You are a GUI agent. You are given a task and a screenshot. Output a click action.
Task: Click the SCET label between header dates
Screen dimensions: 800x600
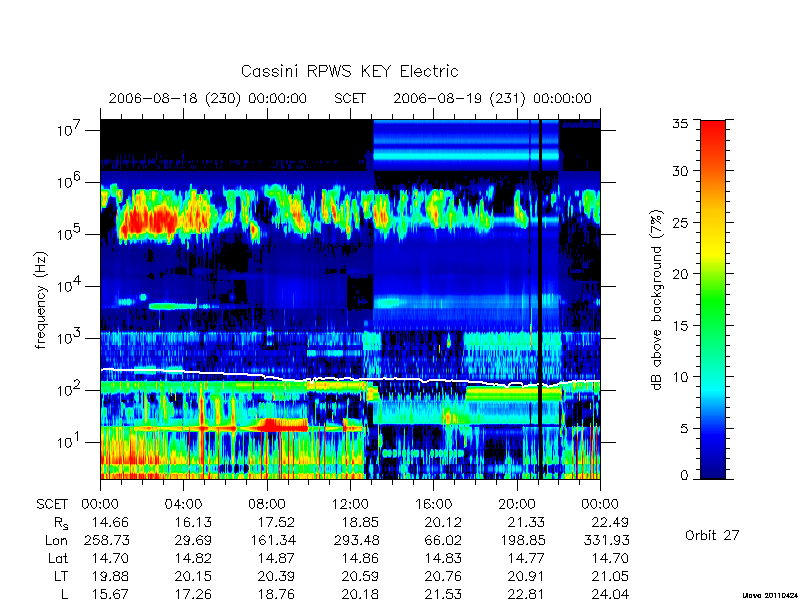(350, 98)
